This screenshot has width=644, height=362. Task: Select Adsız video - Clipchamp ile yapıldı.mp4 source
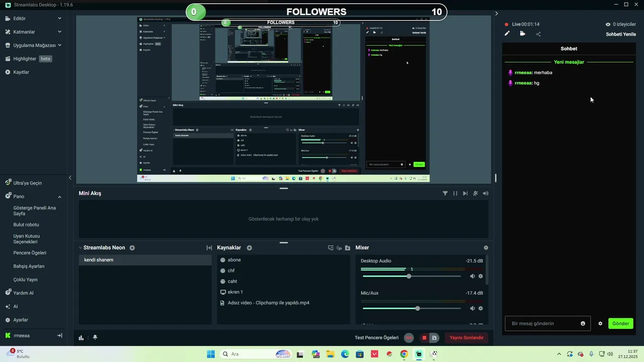[283, 303]
